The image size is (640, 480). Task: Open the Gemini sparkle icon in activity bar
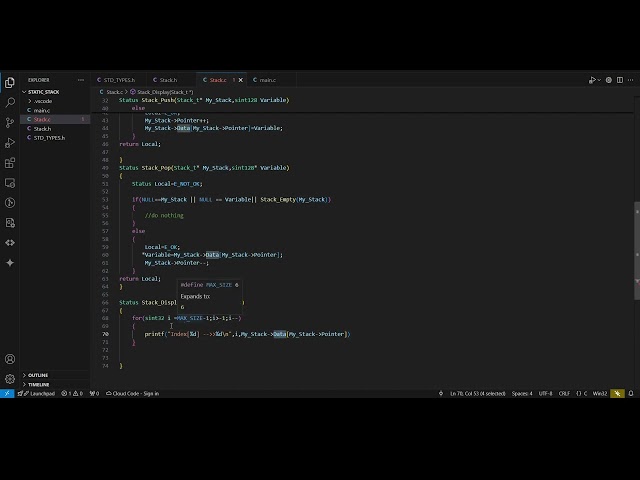[10, 263]
